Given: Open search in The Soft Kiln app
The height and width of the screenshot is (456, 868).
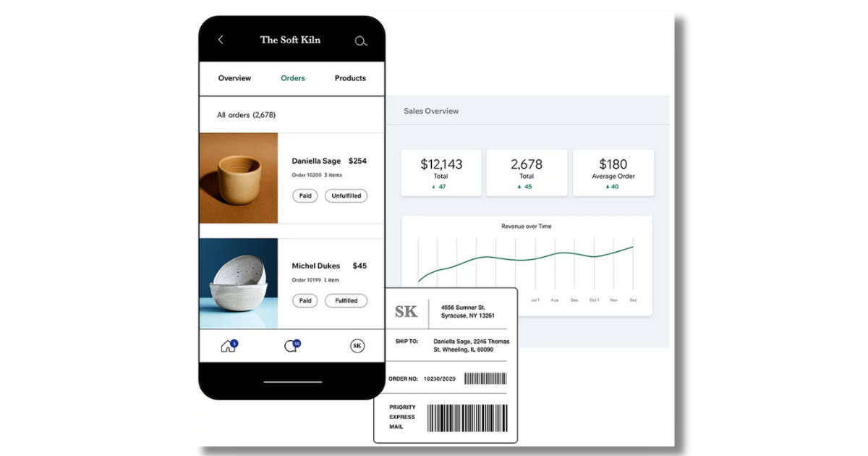Looking at the screenshot, I should [x=360, y=41].
